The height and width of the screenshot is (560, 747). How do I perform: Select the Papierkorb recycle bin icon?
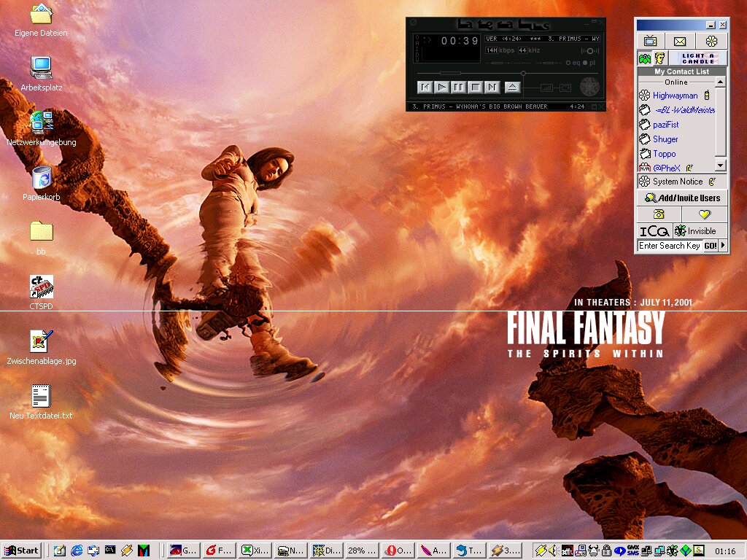41,183
